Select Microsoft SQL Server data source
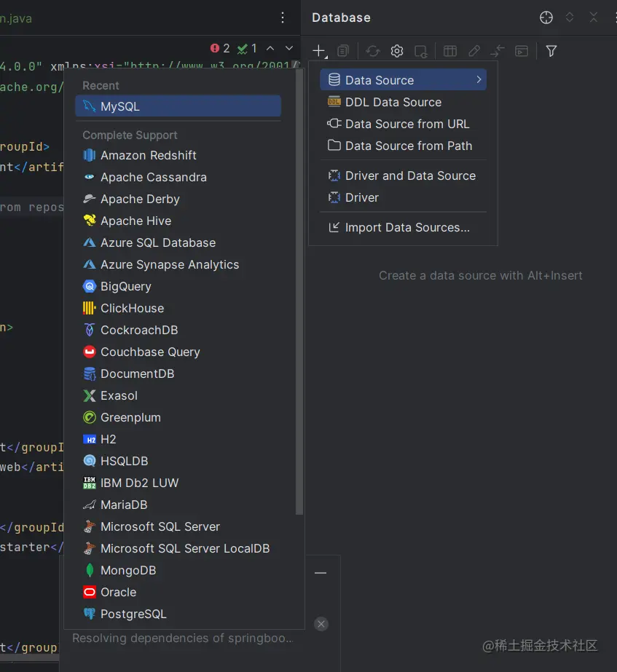Image resolution: width=617 pixels, height=672 pixels. coord(178,526)
